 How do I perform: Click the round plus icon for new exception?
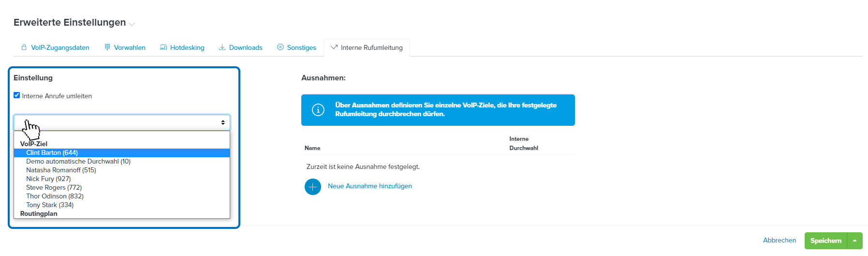click(x=313, y=186)
